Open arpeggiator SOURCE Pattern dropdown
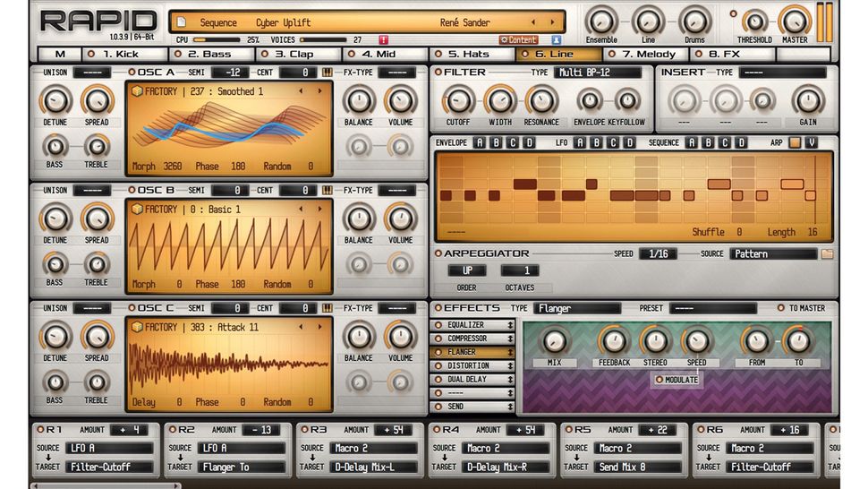The width and height of the screenshot is (868, 489). 773,253
